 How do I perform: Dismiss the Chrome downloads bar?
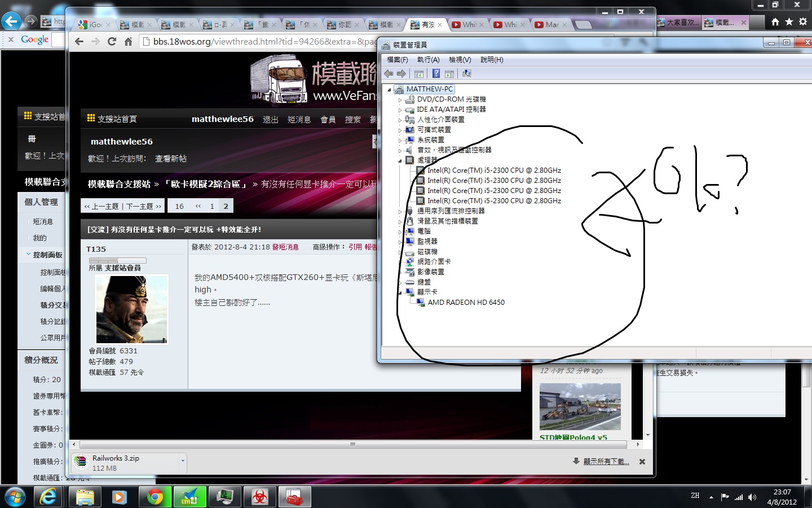642,462
